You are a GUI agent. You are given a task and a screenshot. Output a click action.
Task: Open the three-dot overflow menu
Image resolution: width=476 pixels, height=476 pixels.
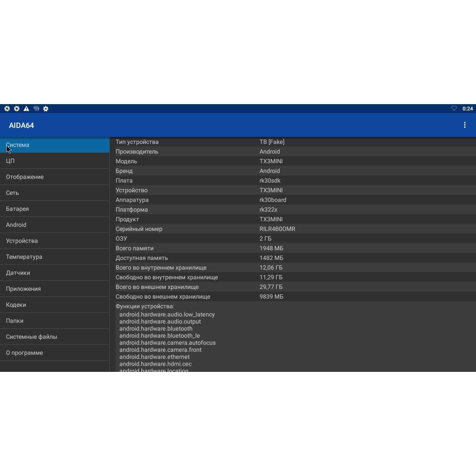click(x=464, y=125)
